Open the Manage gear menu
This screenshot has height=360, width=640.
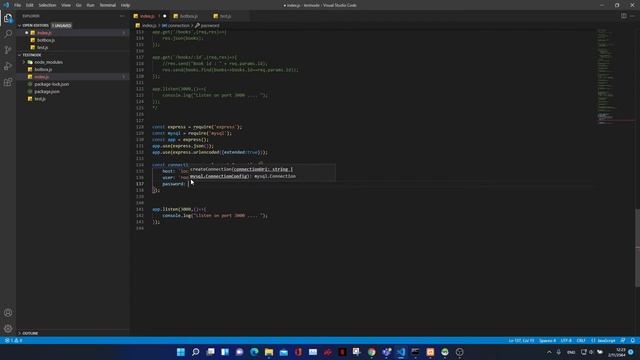(x=8, y=329)
